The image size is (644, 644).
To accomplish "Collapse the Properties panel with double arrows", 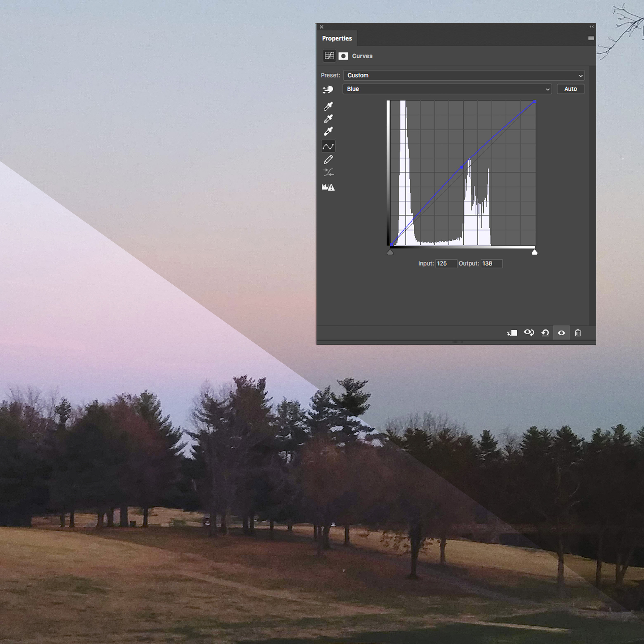I will click(592, 27).
